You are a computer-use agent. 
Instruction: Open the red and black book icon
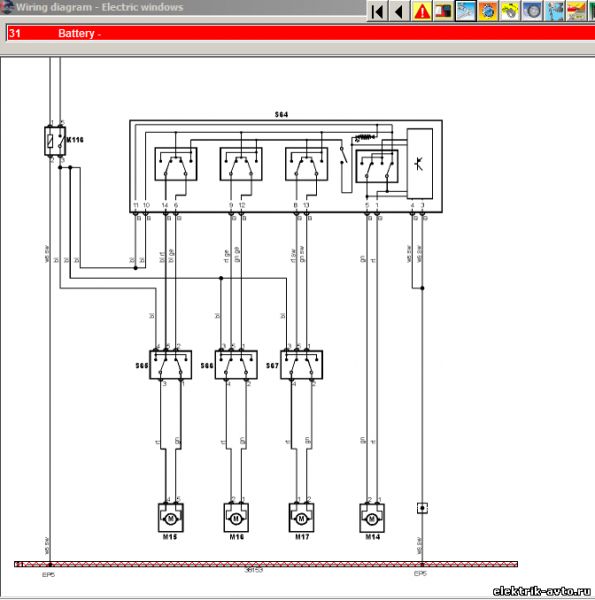(x=444, y=11)
